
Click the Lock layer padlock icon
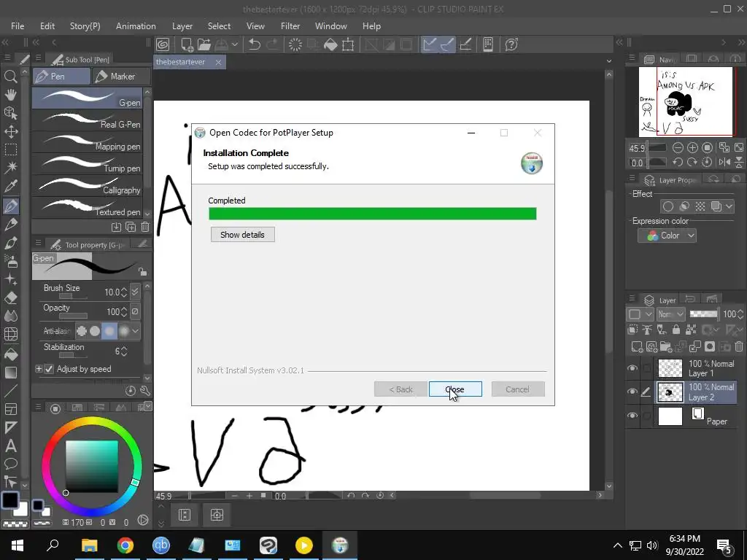676,329
